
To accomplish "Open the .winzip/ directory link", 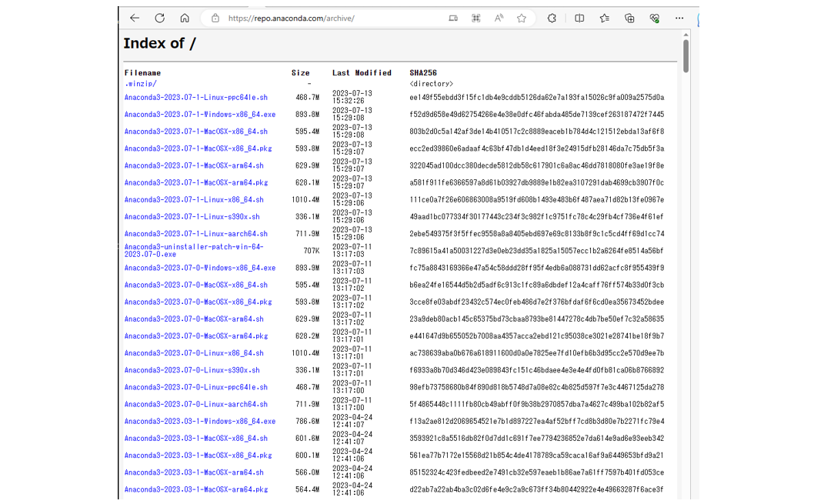I will coord(141,83).
